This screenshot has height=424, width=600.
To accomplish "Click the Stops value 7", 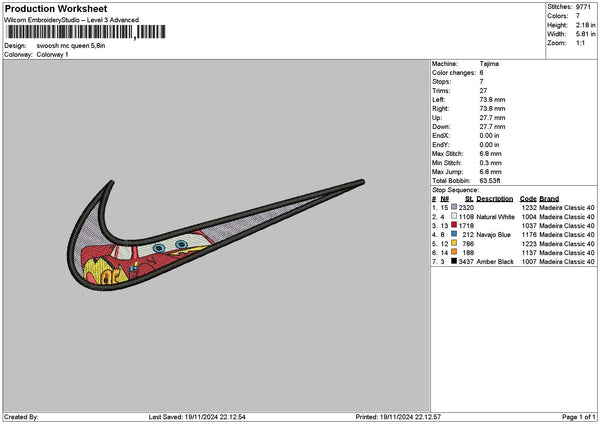I will 481,82.
